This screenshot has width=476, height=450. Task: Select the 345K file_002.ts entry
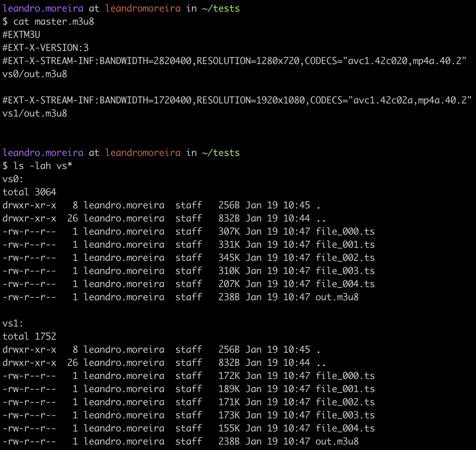coord(345,258)
